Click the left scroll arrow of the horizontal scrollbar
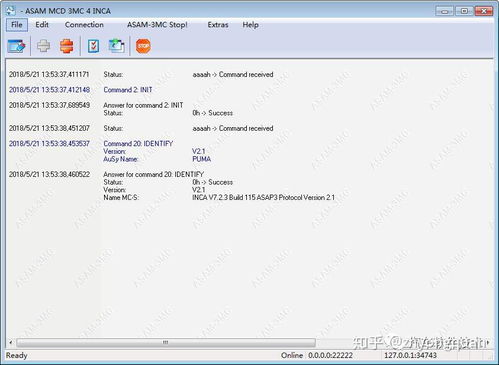The image size is (499, 365). click(11, 342)
